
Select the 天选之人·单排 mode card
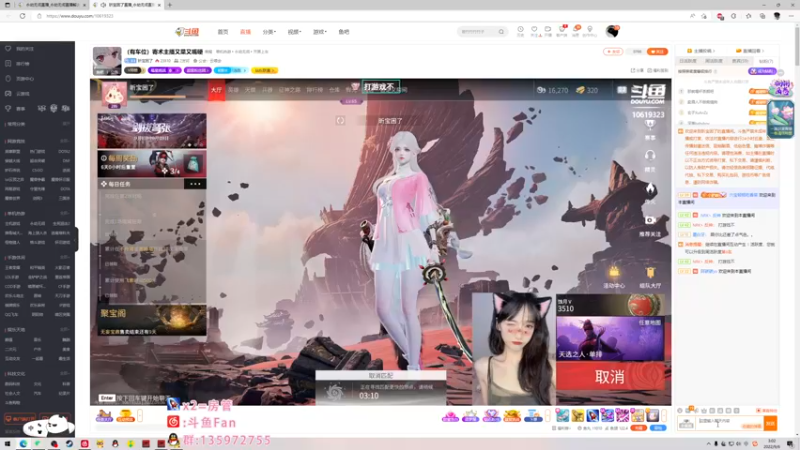tap(610, 338)
